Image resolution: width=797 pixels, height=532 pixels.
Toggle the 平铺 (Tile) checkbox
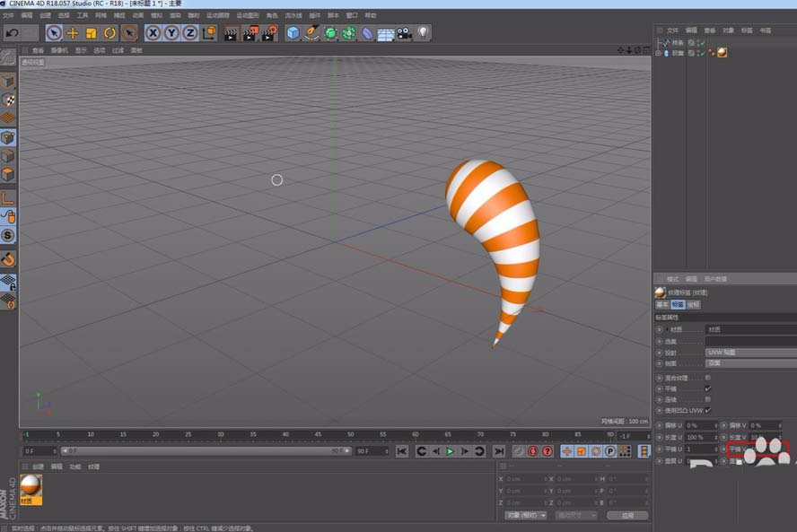tap(708, 388)
